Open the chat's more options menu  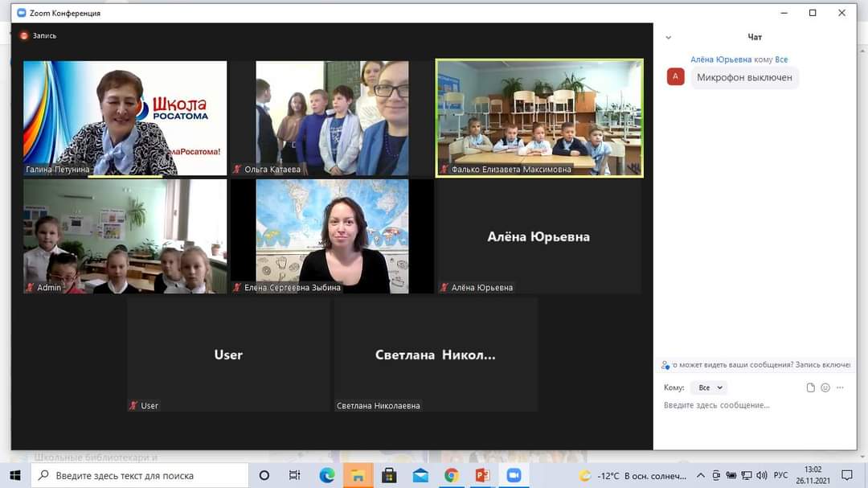click(x=841, y=388)
